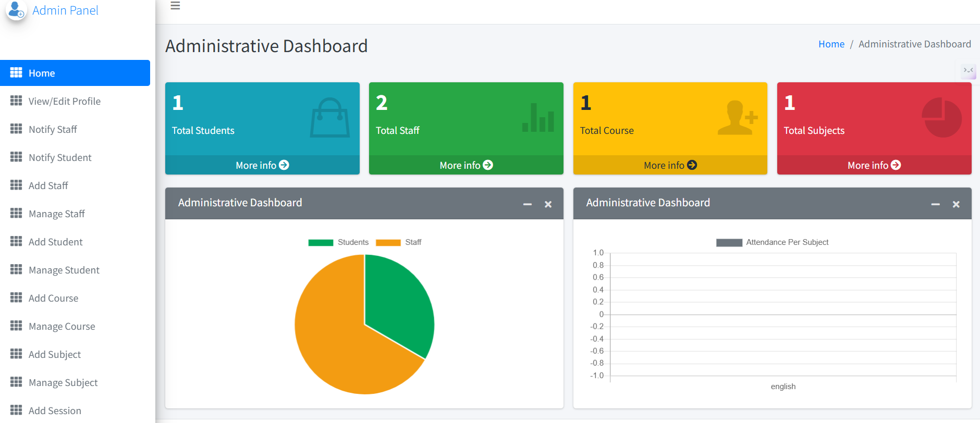This screenshot has width=980, height=423.
Task: Click the hamburger sidebar toggle icon
Action: coord(175,6)
